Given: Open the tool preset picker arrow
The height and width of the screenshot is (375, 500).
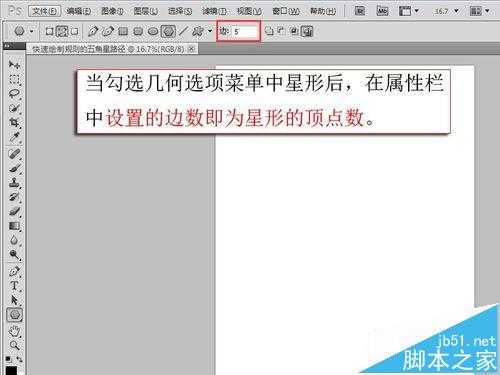Looking at the screenshot, I should [x=32, y=31].
